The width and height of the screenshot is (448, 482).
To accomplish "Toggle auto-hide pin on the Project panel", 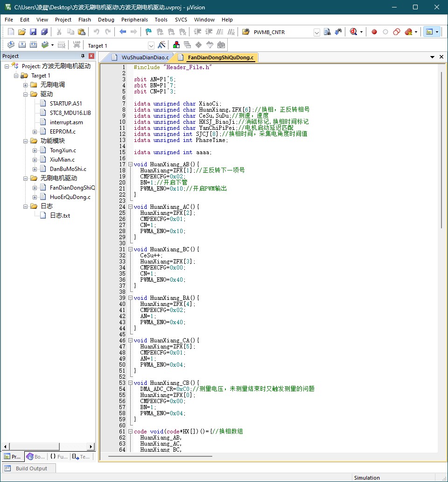I will [83, 56].
